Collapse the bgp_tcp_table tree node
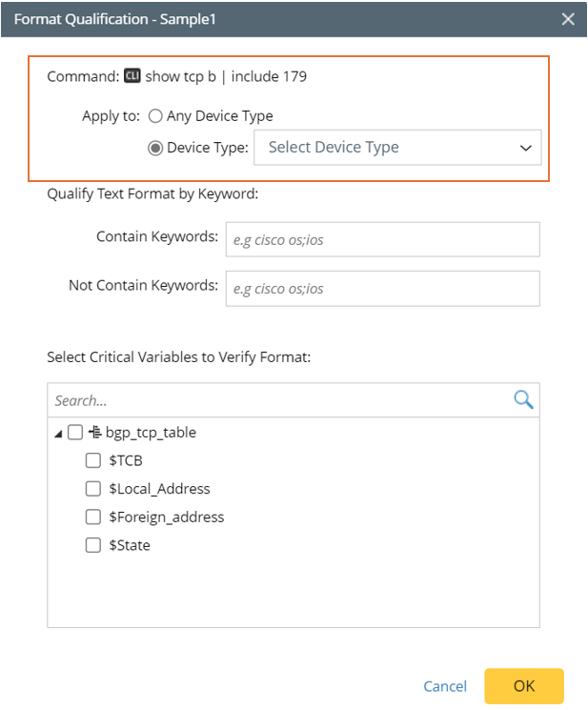This screenshot has height=710, width=588. coord(59,434)
